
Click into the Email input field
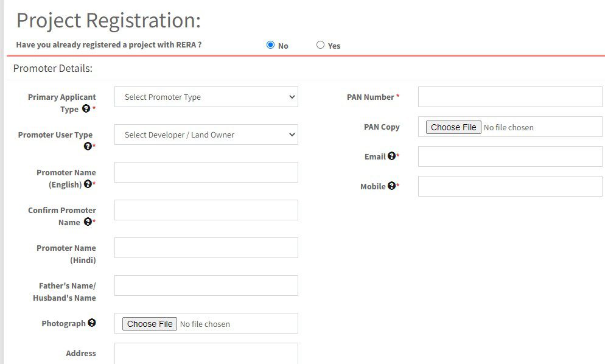pyautogui.click(x=509, y=156)
